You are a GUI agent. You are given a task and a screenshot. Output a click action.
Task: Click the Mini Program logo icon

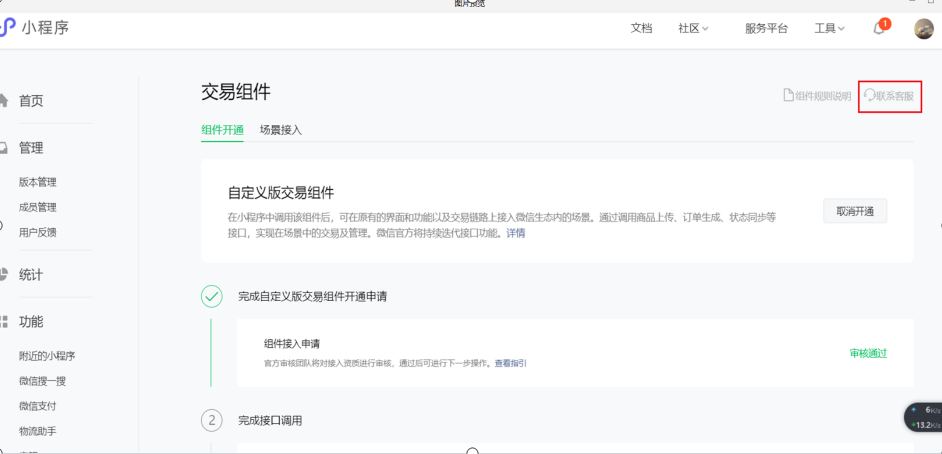pyautogui.click(x=7, y=27)
